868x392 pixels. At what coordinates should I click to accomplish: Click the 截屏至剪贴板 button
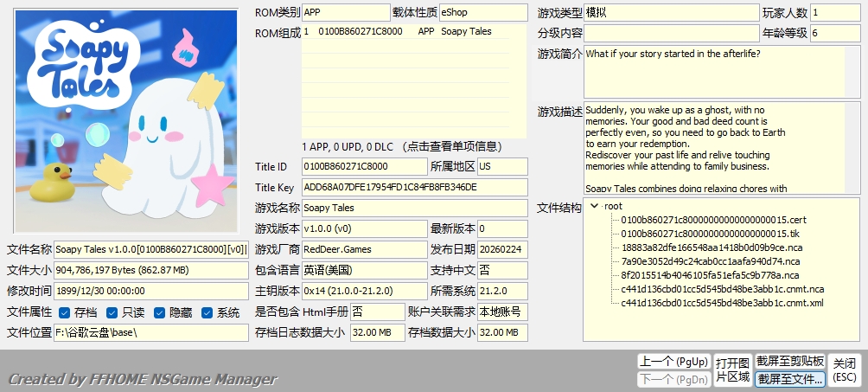point(790,362)
